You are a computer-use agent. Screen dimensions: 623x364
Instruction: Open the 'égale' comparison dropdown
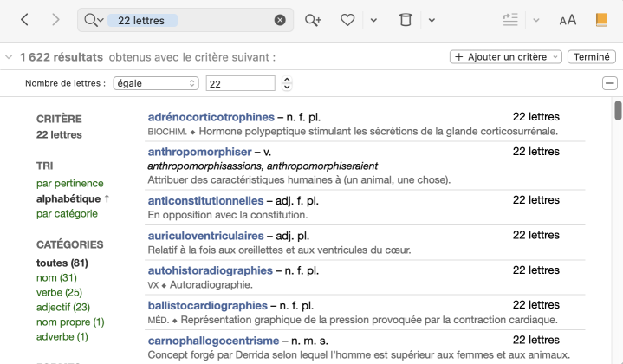(156, 83)
